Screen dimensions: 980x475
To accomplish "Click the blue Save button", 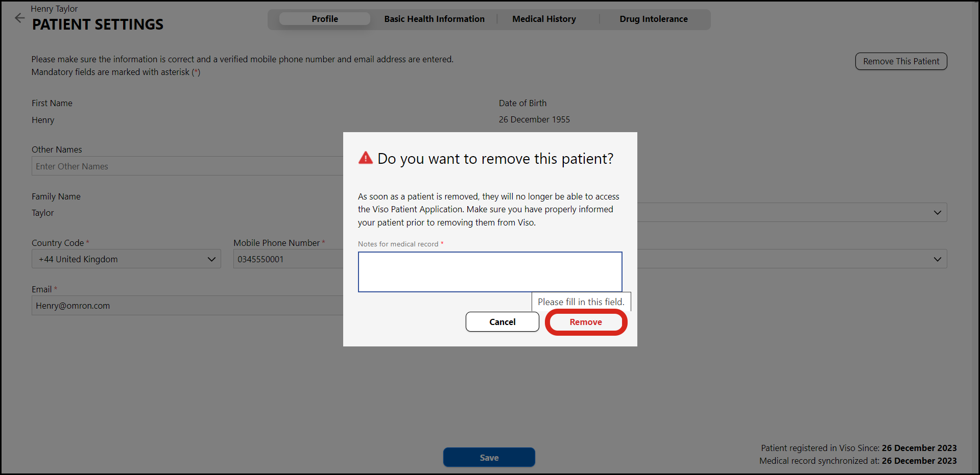I will coord(489,458).
